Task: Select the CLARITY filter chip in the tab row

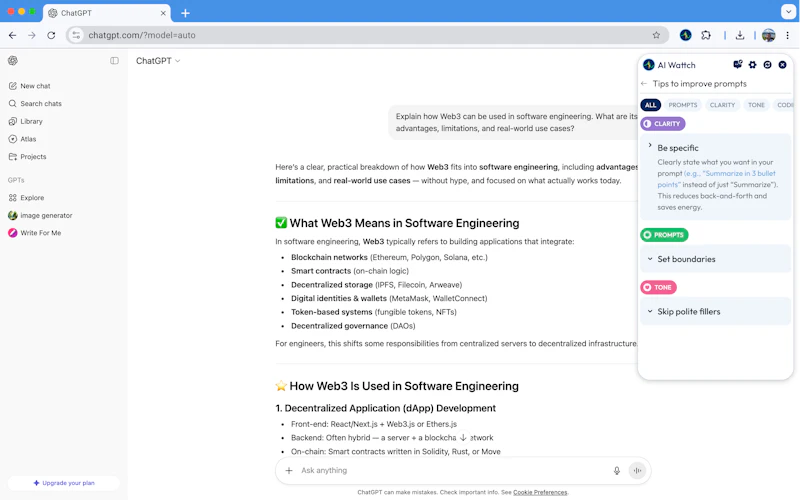Action: pos(722,105)
